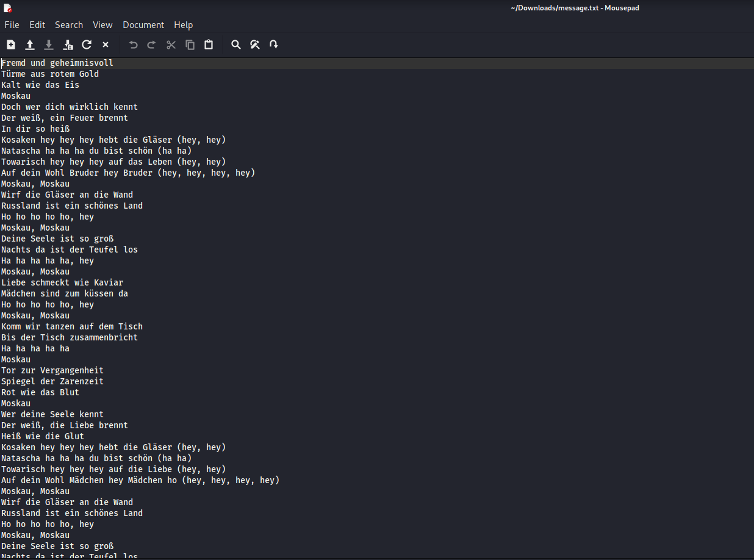
Task: Click the Save As toolbar icon
Action: tap(68, 45)
